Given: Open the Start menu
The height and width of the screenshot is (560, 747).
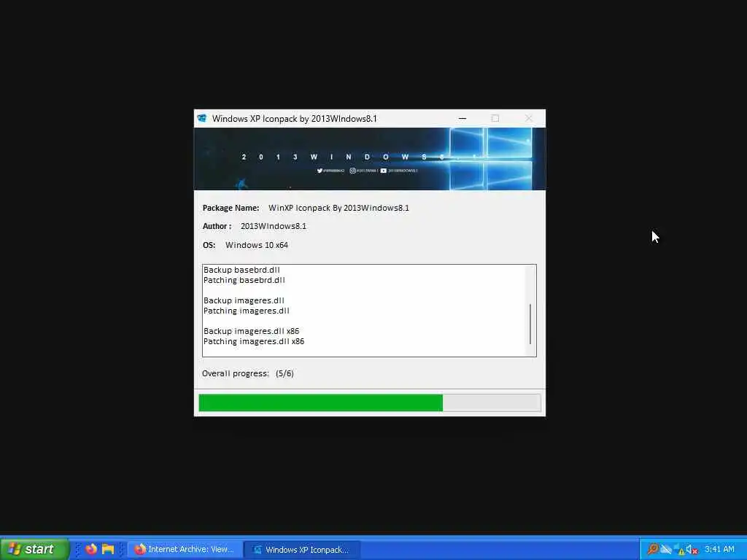Looking at the screenshot, I should 34,549.
